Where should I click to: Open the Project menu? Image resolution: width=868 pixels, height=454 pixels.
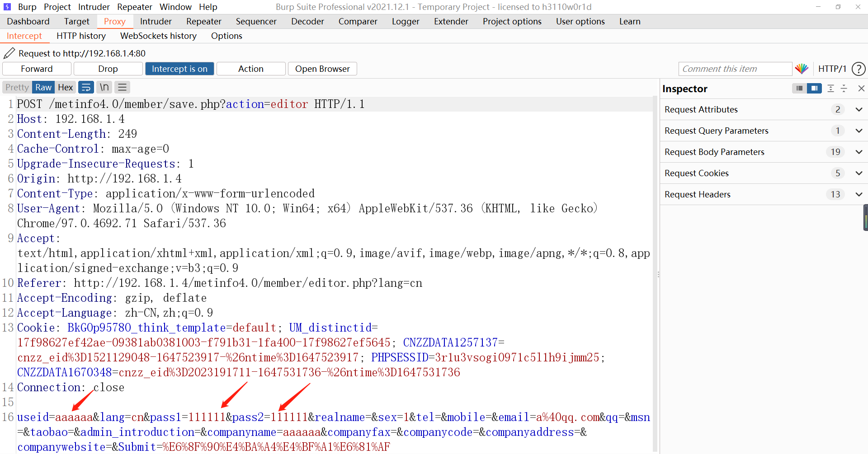(x=57, y=7)
